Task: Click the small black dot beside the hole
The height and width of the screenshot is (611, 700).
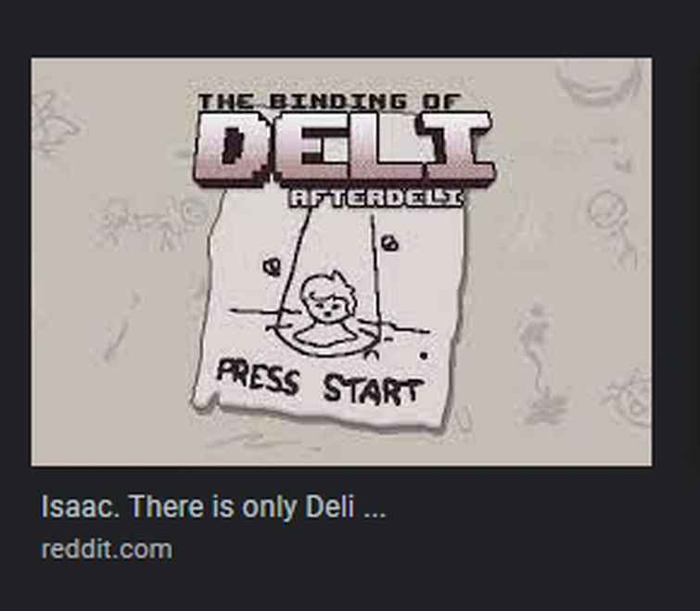Action: click(424, 356)
